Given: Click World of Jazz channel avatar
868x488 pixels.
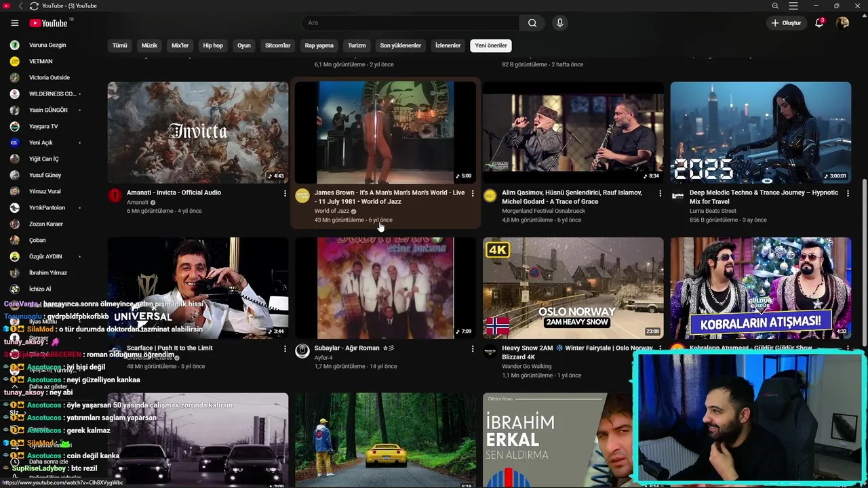Looking at the screenshot, I should tap(302, 196).
